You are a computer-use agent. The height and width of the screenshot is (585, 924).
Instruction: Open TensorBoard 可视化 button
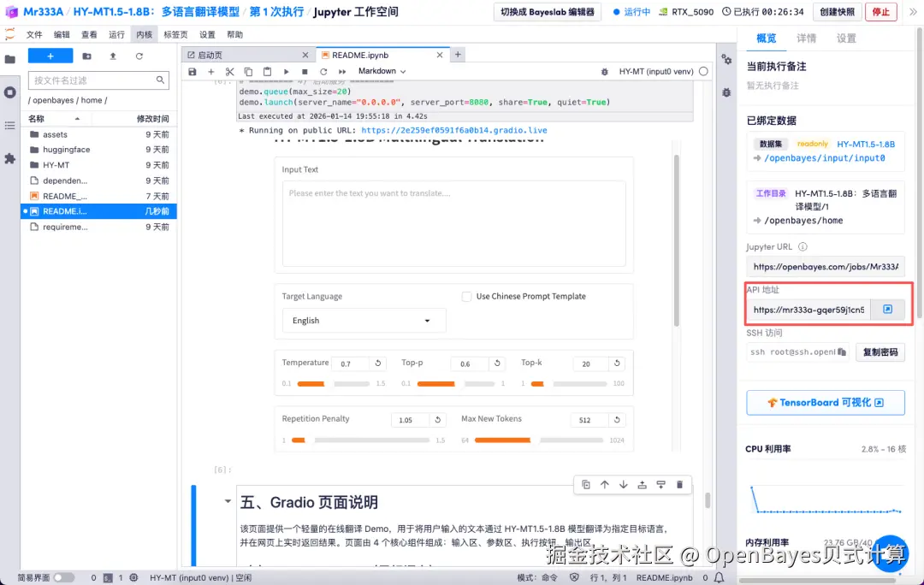pyautogui.click(x=825, y=402)
